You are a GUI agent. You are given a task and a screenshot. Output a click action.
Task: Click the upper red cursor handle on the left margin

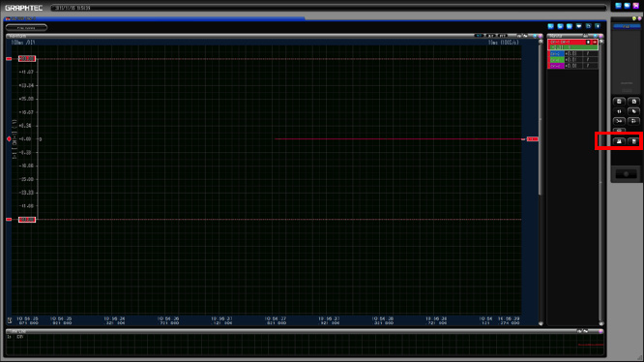pos(9,59)
